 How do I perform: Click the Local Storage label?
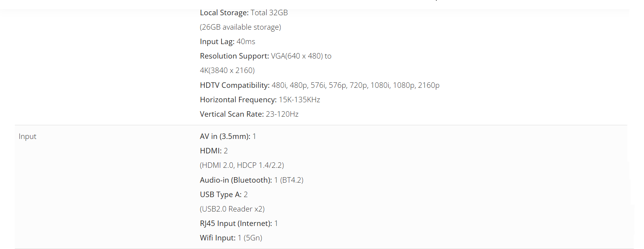[x=224, y=12]
